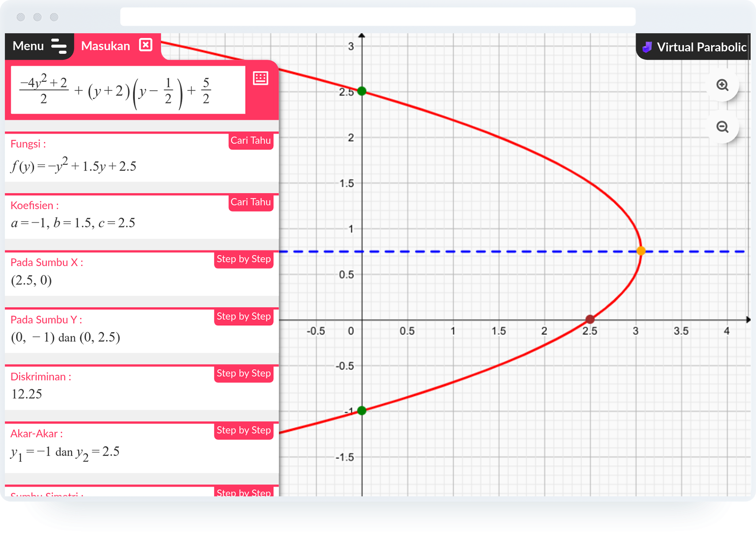This screenshot has height=538, width=756.
Task: Open the virtual math keyboard icon
Action: pos(261,78)
